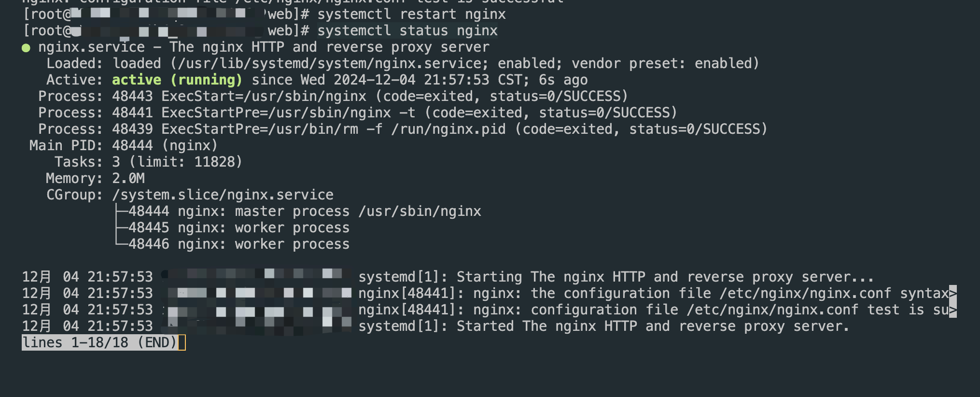Click the green status dot beside nginx.service
Screen dimensions: 980x397
[x=26, y=48]
